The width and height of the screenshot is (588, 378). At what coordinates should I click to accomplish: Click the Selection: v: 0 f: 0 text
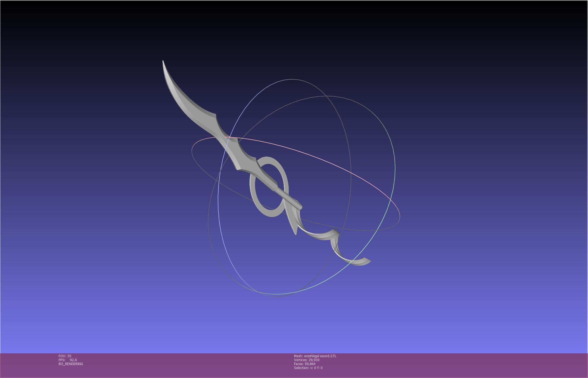coord(308,368)
